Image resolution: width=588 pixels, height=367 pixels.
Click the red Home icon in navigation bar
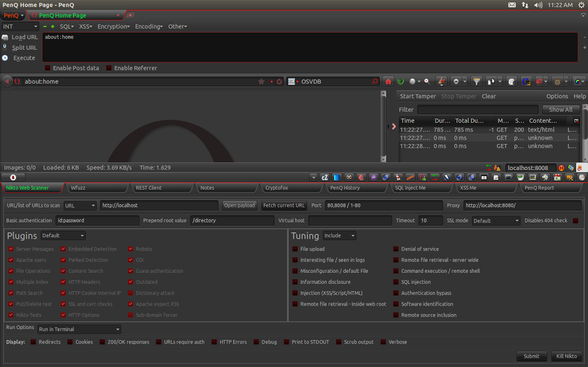point(388,81)
